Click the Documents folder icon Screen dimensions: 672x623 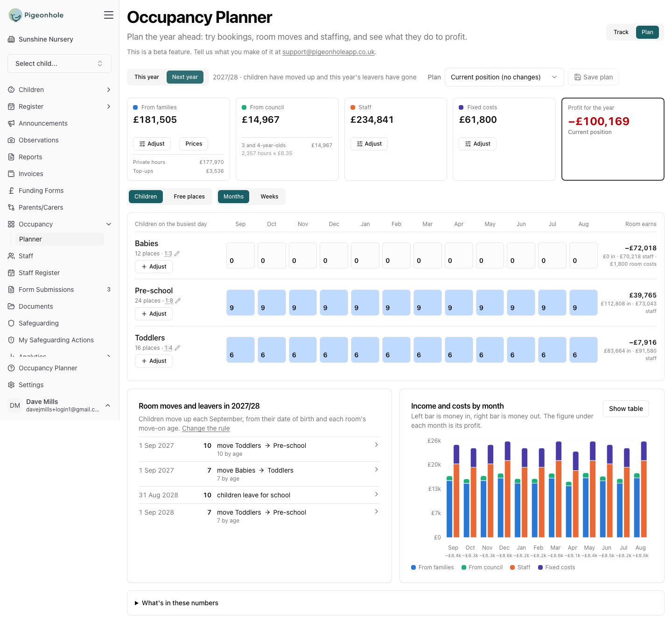[x=11, y=306]
